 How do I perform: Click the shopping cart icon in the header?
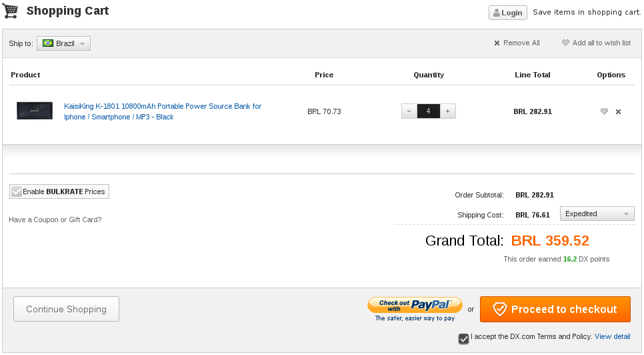coord(11,11)
